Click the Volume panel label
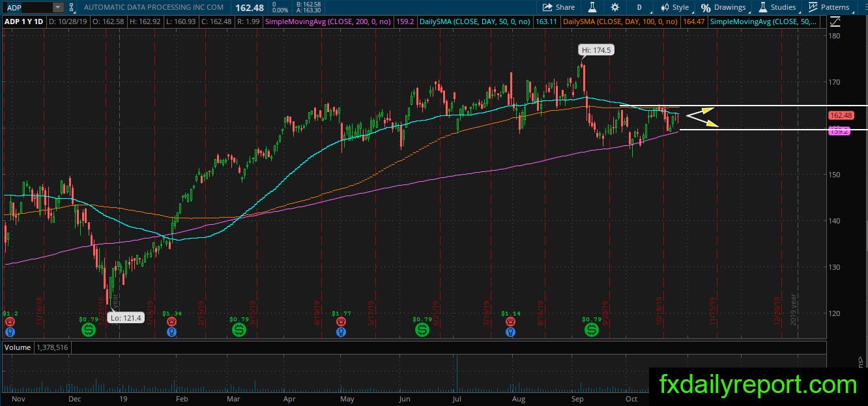The height and width of the screenshot is (406, 868). (18, 347)
